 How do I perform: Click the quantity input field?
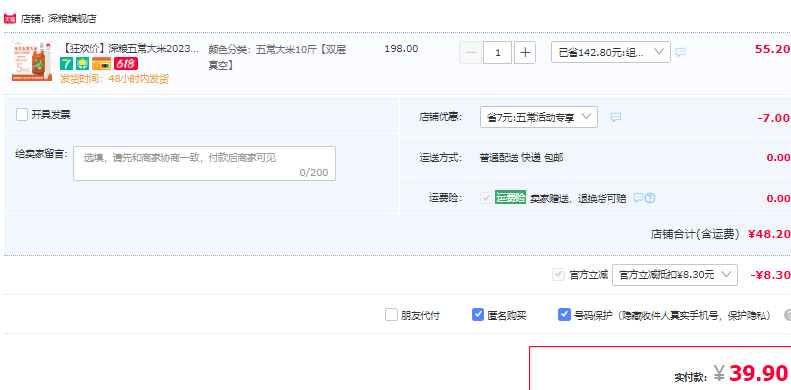pos(497,52)
